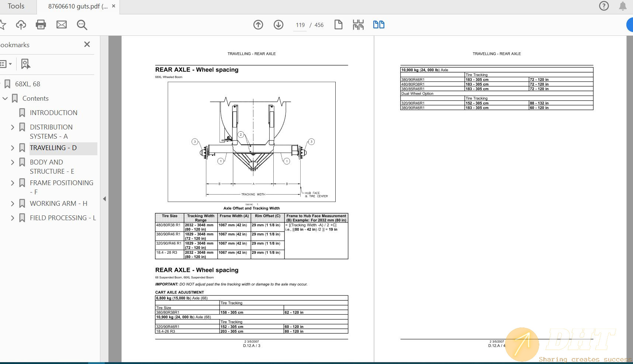Image resolution: width=633 pixels, height=364 pixels.
Task: Select the INTRODUCTION bookmark
Action: click(x=53, y=112)
